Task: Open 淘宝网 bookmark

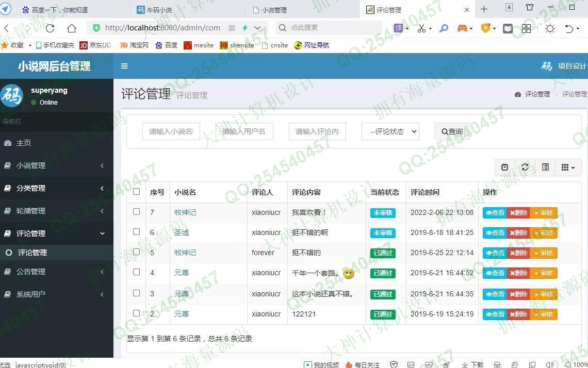Action: tap(134, 45)
